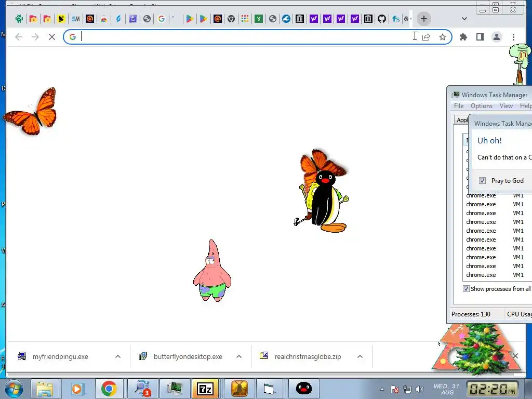Click the 02:20 digital clock
The image size is (532, 399).
click(x=493, y=389)
